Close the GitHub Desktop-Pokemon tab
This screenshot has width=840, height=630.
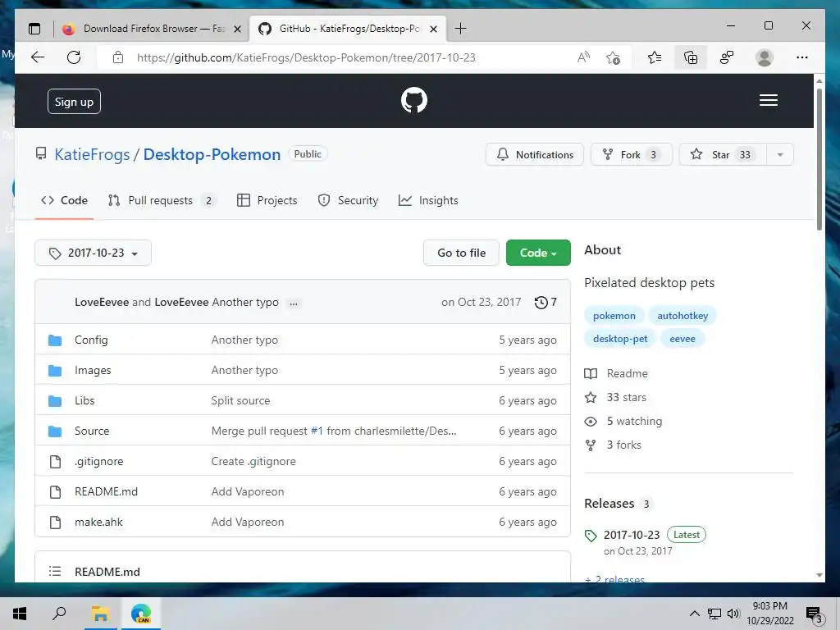(434, 29)
